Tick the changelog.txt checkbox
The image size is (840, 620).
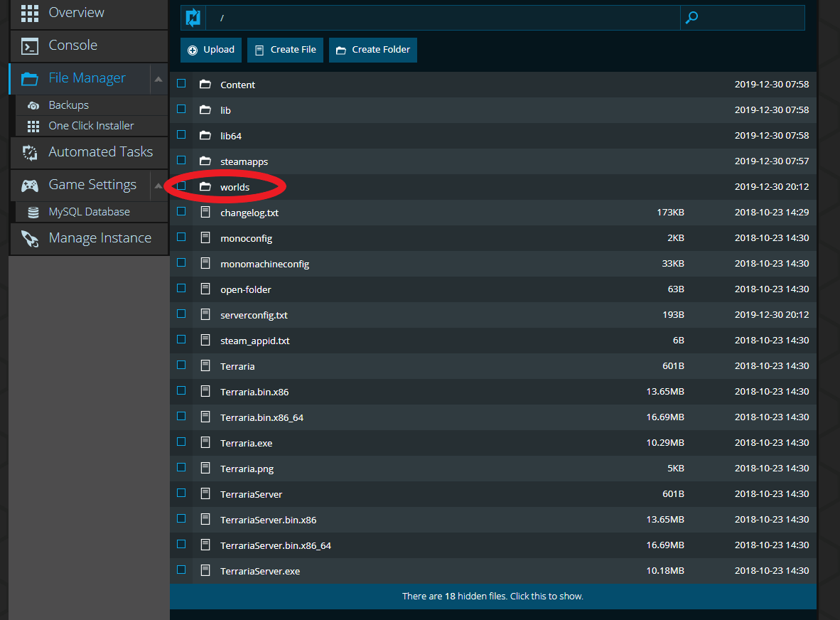pos(182,212)
